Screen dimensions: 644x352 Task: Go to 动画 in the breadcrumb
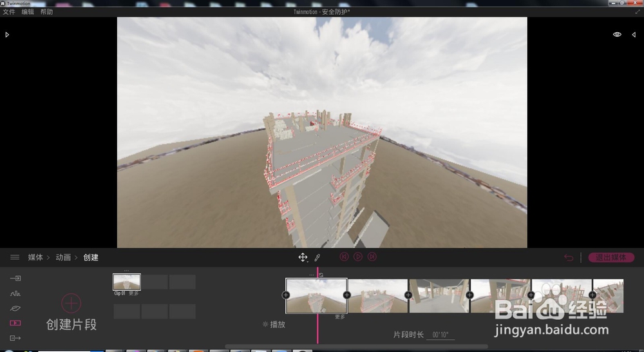click(x=63, y=257)
